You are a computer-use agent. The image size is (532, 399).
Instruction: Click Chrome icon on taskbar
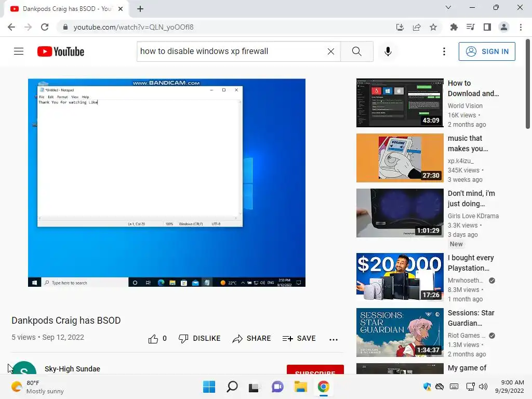[323, 387]
